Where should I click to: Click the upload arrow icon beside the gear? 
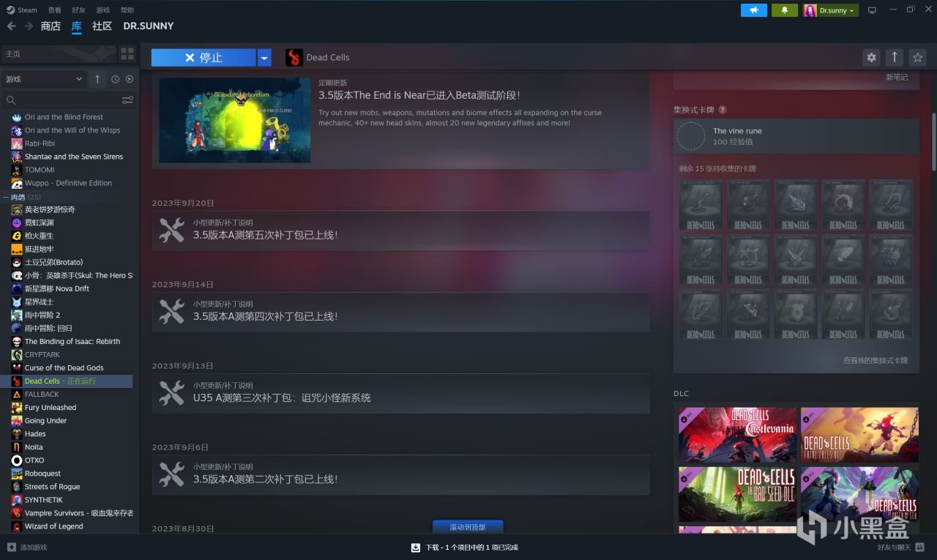[894, 57]
